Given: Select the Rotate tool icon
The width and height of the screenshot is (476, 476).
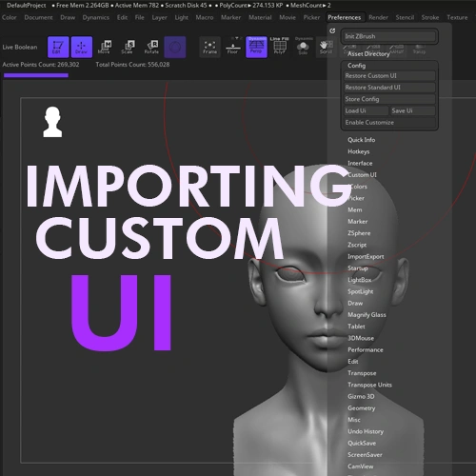Looking at the screenshot, I should click(x=151, y=47).
